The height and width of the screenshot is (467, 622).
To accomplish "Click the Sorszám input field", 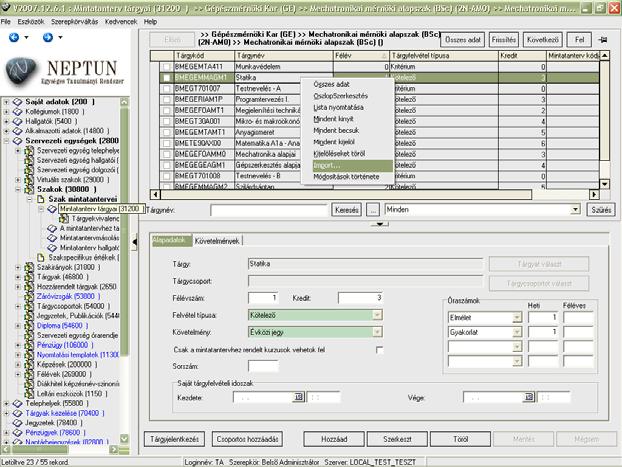I will coord(263,366).
